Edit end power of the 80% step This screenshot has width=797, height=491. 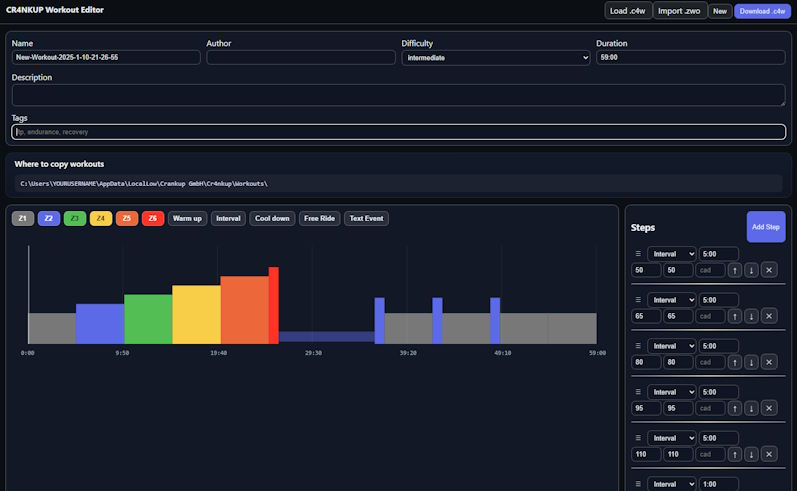(x=678, y=362)
